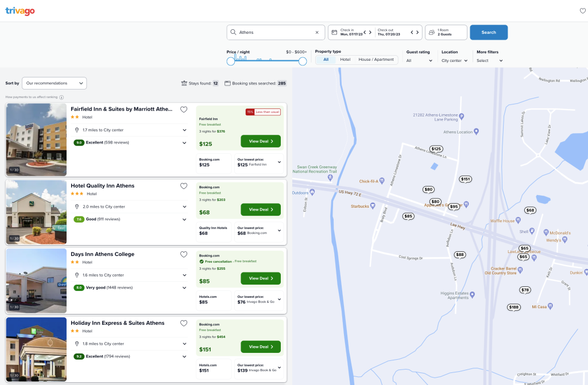588x385 pixels.
Task: Expand Fairfield Inn 598 reviews row
Action: click(130, 143)
